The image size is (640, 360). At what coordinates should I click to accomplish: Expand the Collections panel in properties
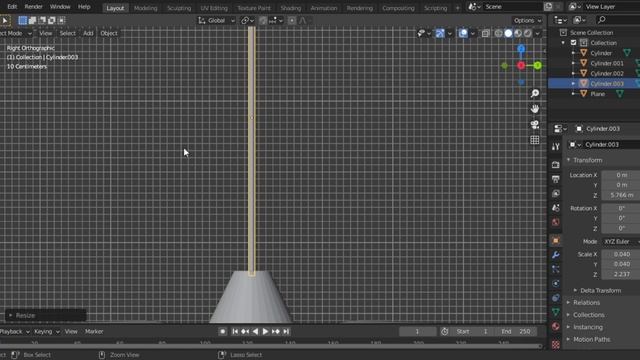click(x=589, y=315)
